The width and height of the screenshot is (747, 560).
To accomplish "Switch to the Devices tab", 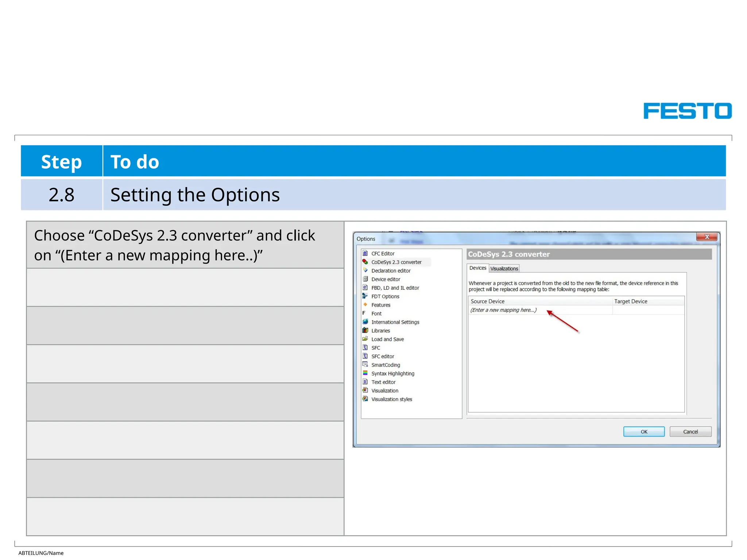I will click(477, 268).
